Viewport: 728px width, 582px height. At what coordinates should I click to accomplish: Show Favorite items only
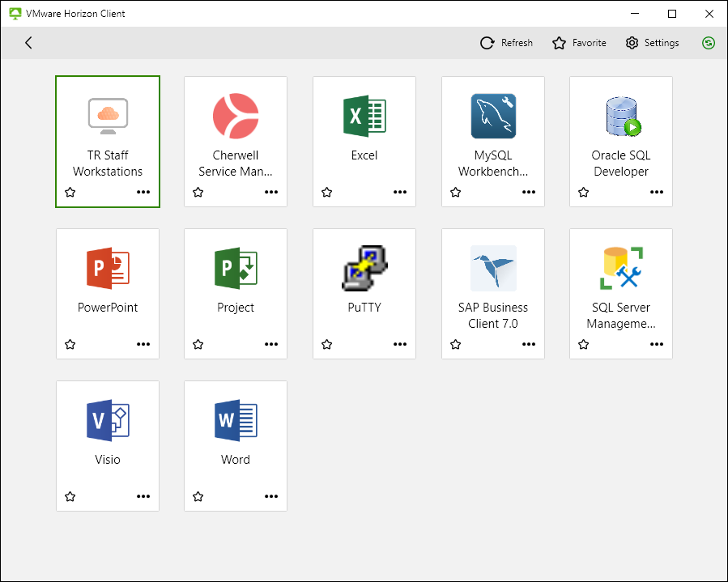click(579, 43)
